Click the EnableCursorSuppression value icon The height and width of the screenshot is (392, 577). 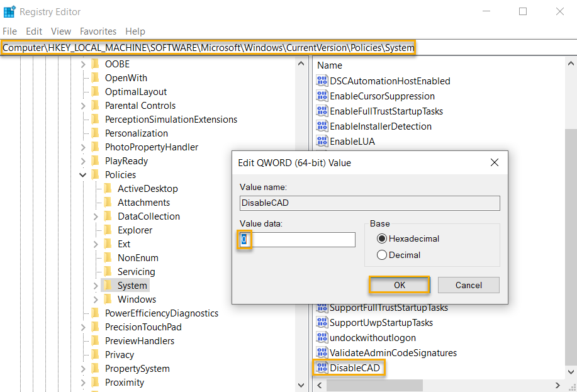[322, 96]
